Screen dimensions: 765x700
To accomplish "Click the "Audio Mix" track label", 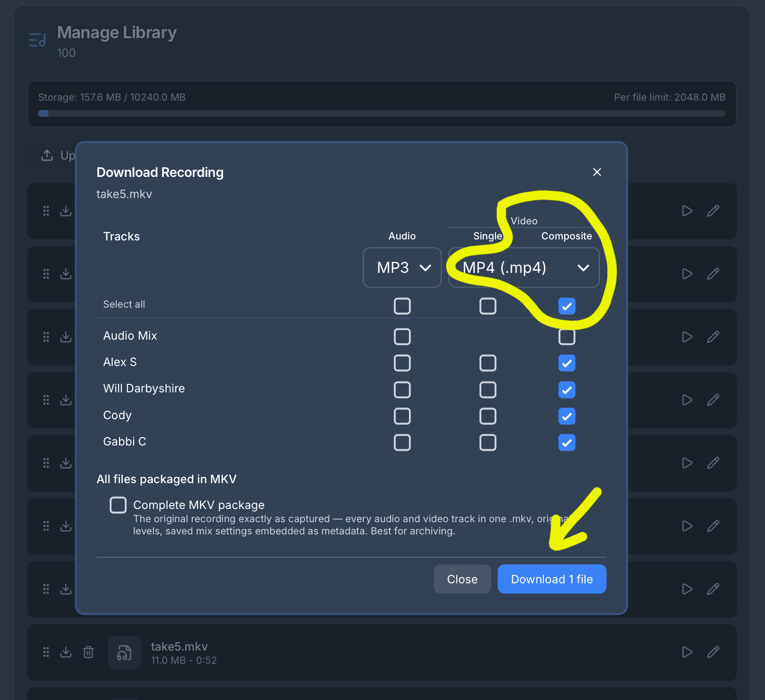I will (x=130, y=336).
